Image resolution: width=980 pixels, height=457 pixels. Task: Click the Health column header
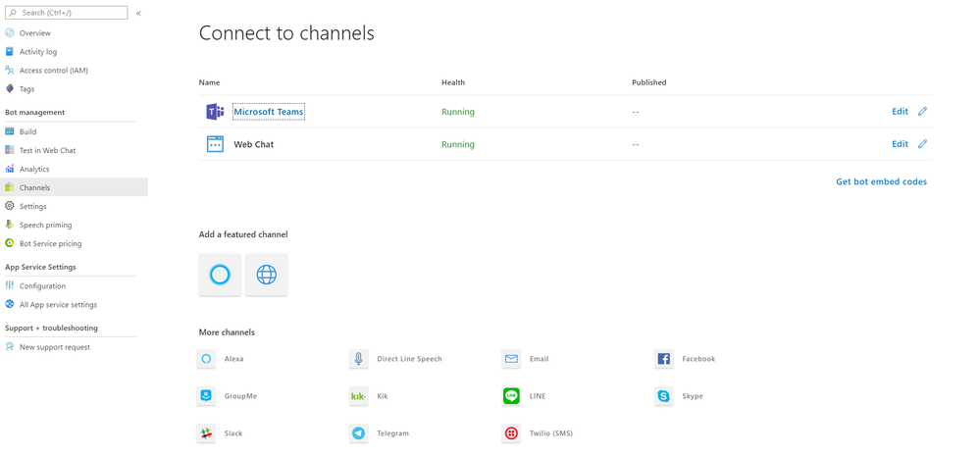pyautogui.click(x=453, y=82)
